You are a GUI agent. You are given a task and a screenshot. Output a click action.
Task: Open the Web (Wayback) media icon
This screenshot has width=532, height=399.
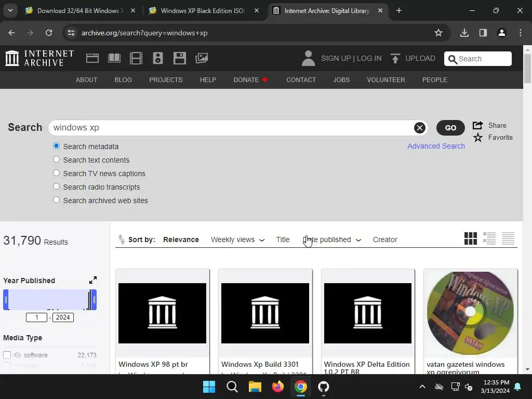pos(92,58)
